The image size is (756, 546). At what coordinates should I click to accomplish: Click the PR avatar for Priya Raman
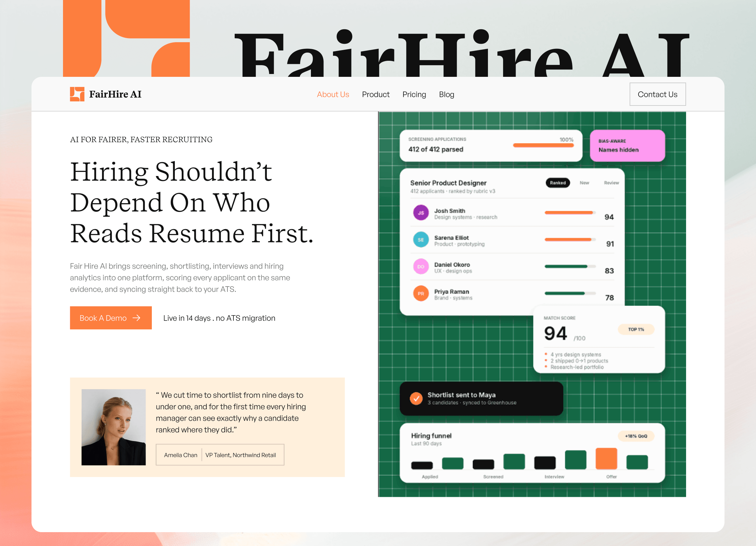(x=421, y=293)
